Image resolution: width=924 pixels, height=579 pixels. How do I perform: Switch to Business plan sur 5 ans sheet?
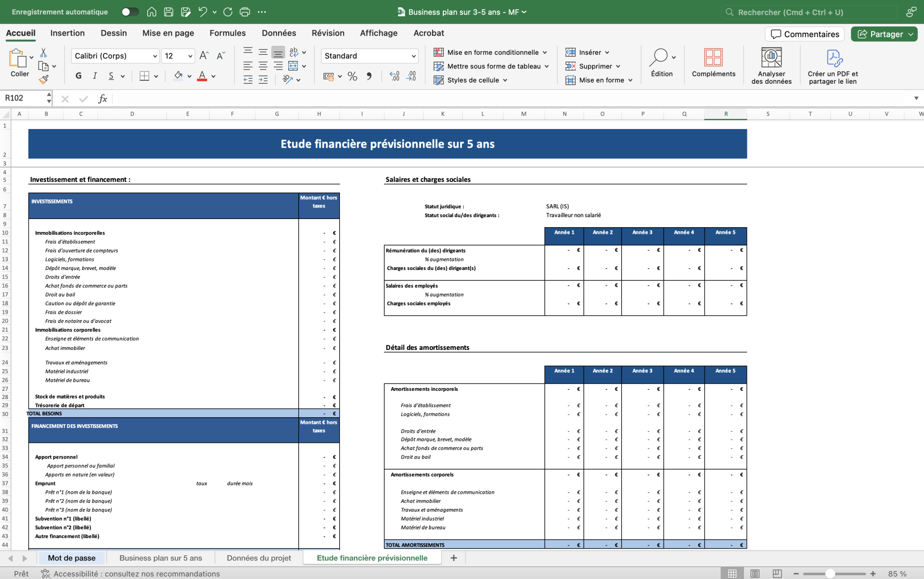[x=161, y=558]
